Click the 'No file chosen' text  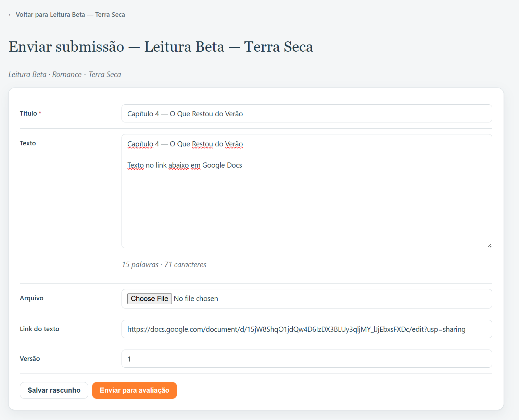click(x=196, y=299)
